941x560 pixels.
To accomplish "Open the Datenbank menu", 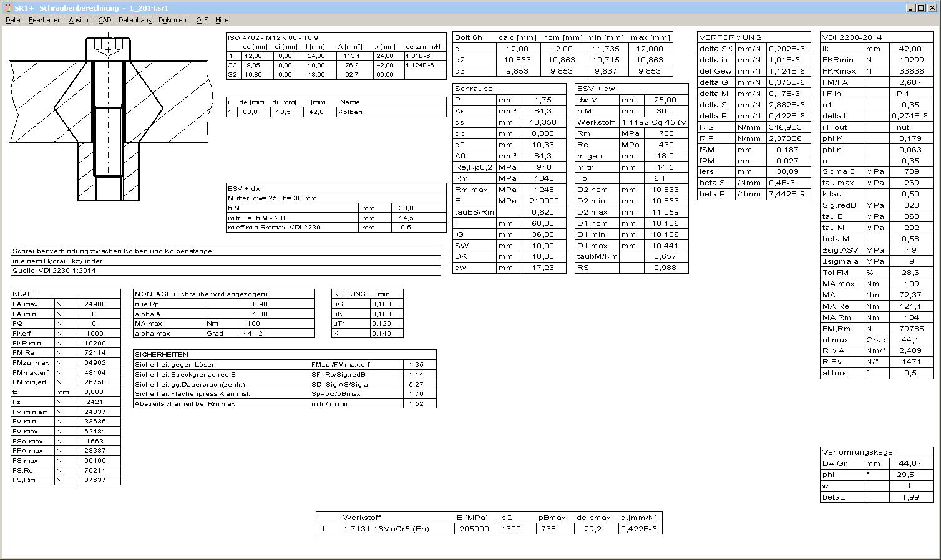I will 135,20.
